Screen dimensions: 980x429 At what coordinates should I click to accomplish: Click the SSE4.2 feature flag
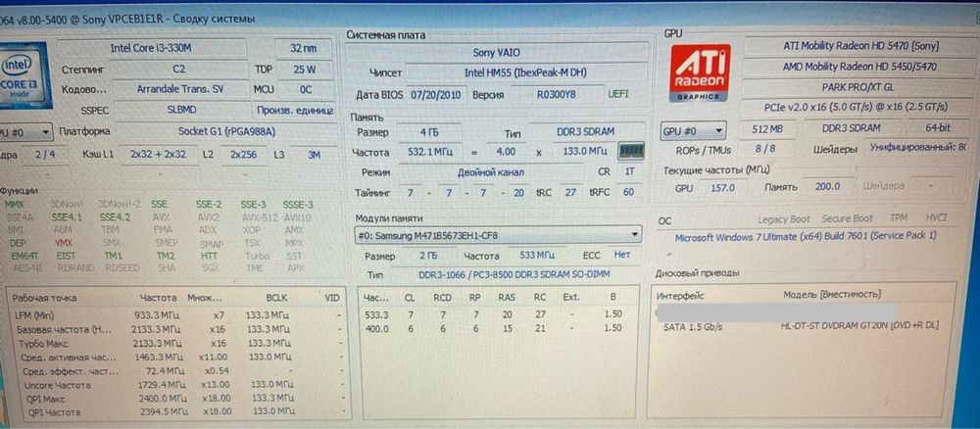click(x=115, y=217)
